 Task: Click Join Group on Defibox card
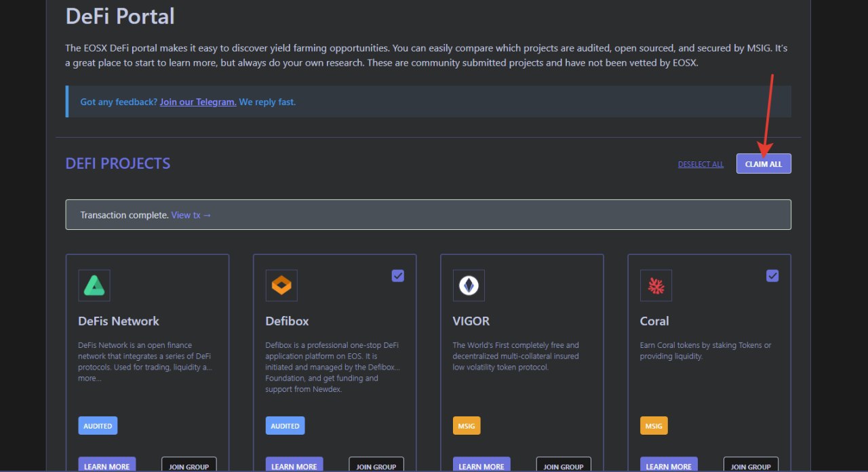click(x=376, y=465)
